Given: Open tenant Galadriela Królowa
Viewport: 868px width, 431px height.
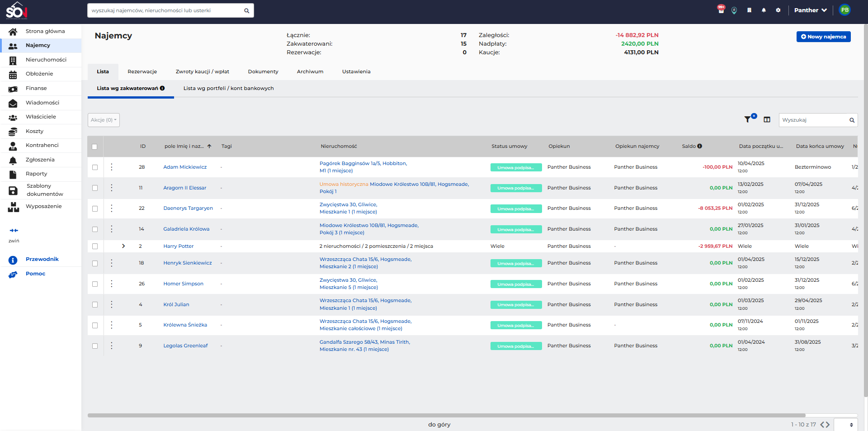Looking at the screenshot, I should point(186,229).
